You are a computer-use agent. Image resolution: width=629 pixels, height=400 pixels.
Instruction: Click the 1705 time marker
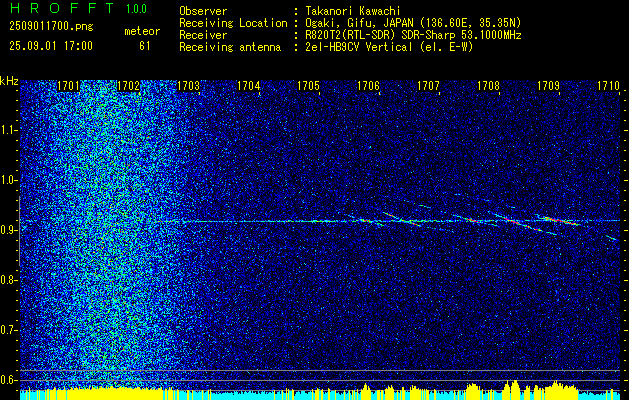(x=308, y=86)
